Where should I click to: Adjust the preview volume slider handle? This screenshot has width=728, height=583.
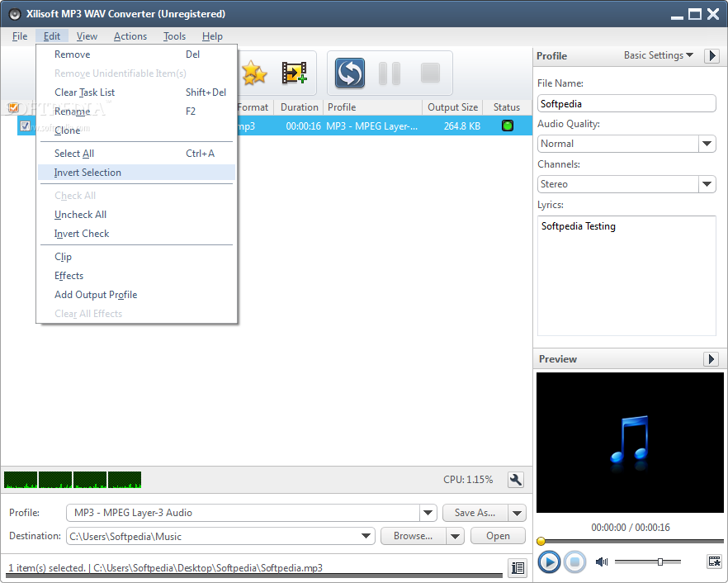pos(659,562)
